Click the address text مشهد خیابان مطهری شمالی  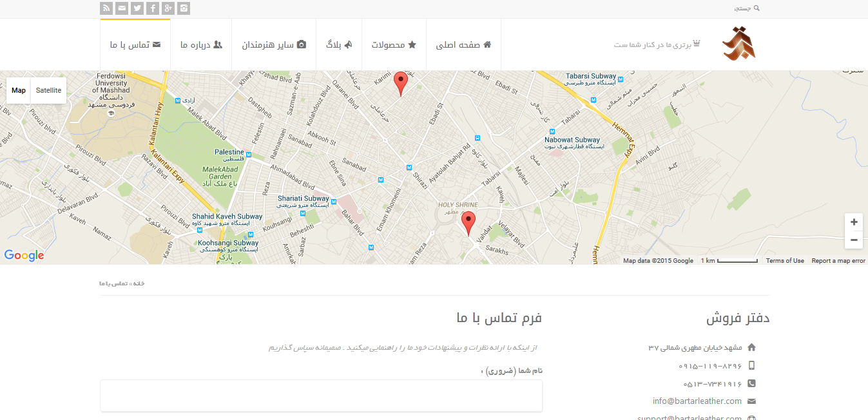click(695, 348)
